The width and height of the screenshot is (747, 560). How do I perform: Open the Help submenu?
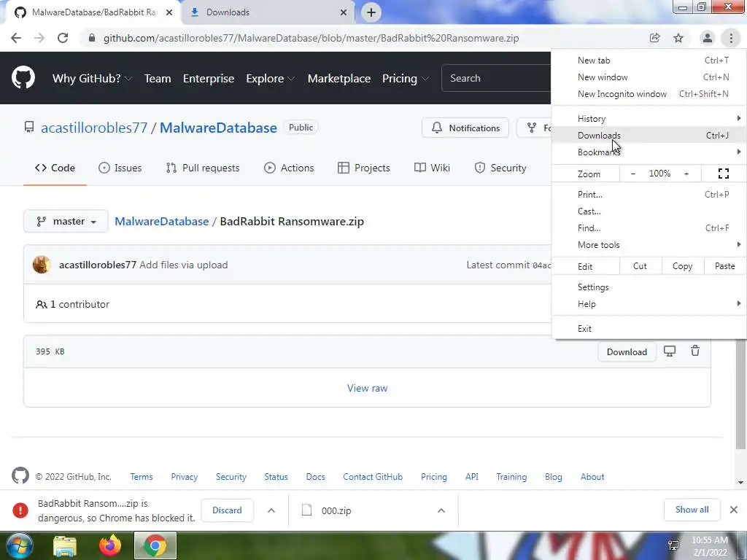tap(649, 304)
